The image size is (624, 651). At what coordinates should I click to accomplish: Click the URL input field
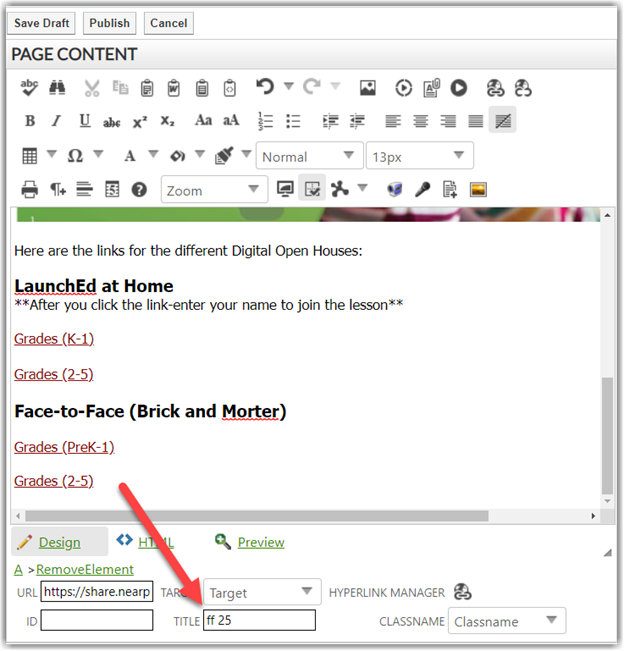97,591
